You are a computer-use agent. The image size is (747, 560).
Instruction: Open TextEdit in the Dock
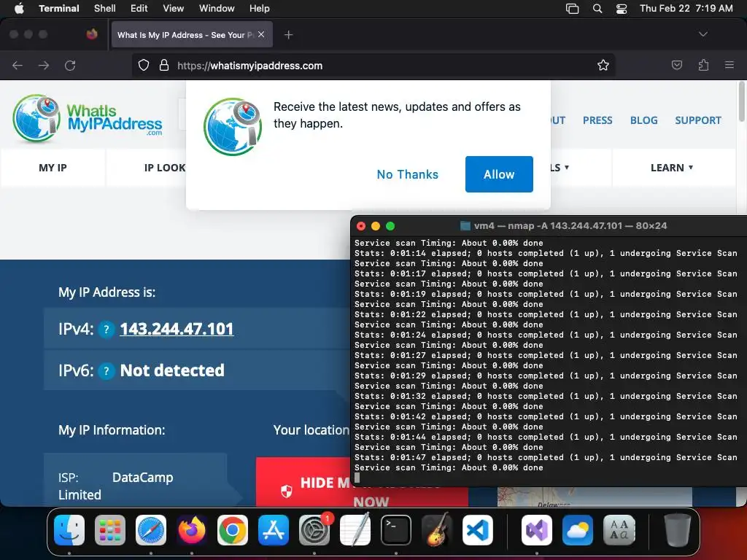(x=355, y=530)
